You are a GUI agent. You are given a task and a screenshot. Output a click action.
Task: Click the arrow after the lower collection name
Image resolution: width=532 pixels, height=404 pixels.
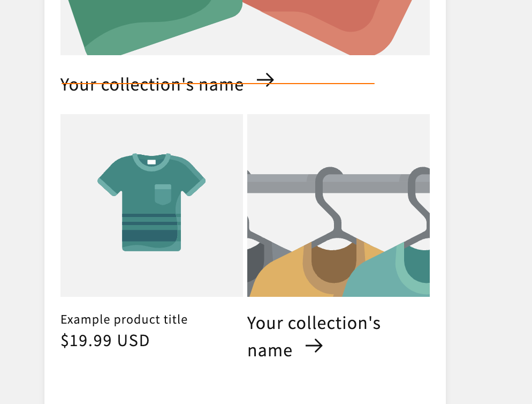point(314,346)
